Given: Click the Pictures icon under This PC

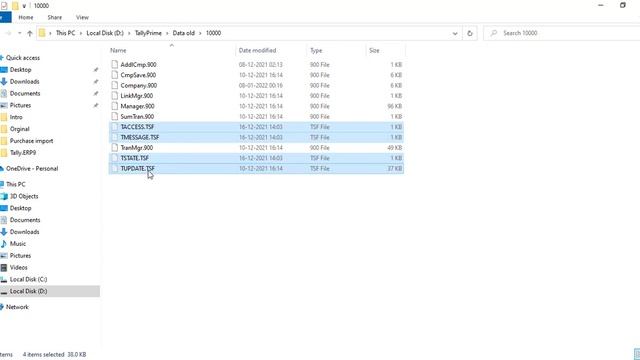Looking at the screenshot, I should (x=4, y=256).
